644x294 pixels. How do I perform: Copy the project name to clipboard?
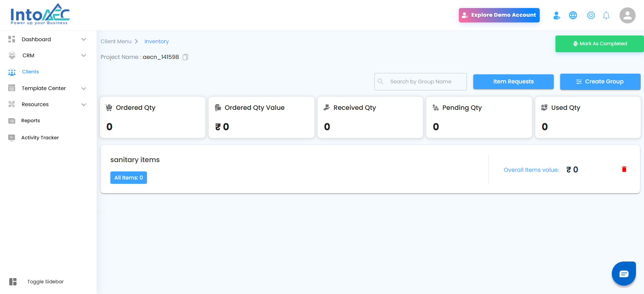pos(185,57)
